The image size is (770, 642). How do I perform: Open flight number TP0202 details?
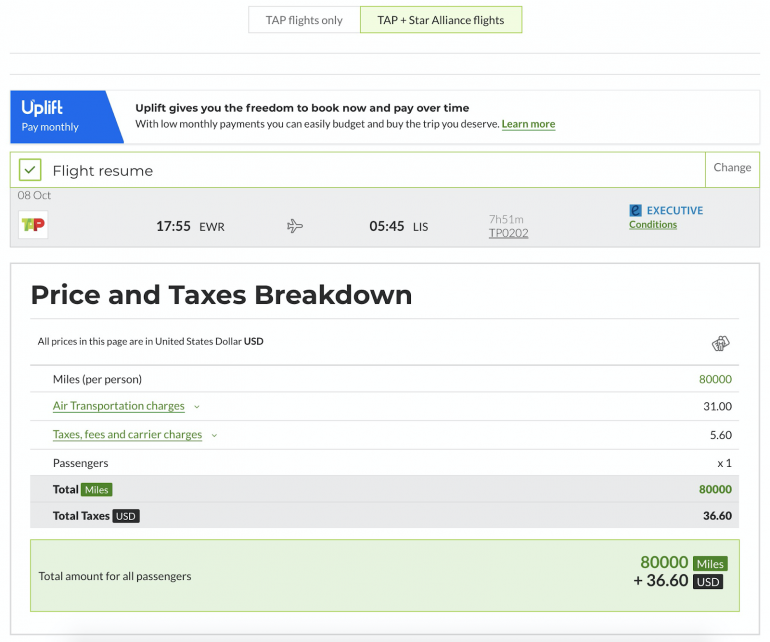(x=508, y=233)
